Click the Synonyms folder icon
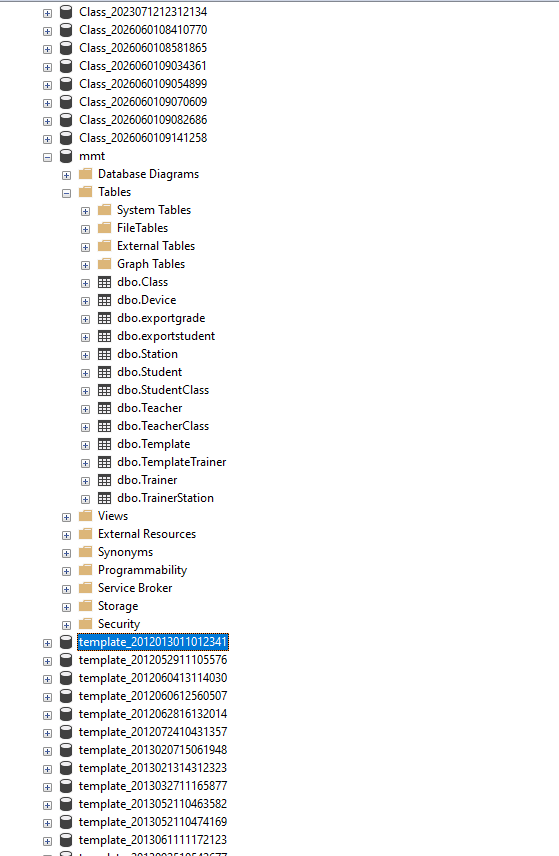The height and width of the screenshot is (856, 559). (x=85, y=552)
